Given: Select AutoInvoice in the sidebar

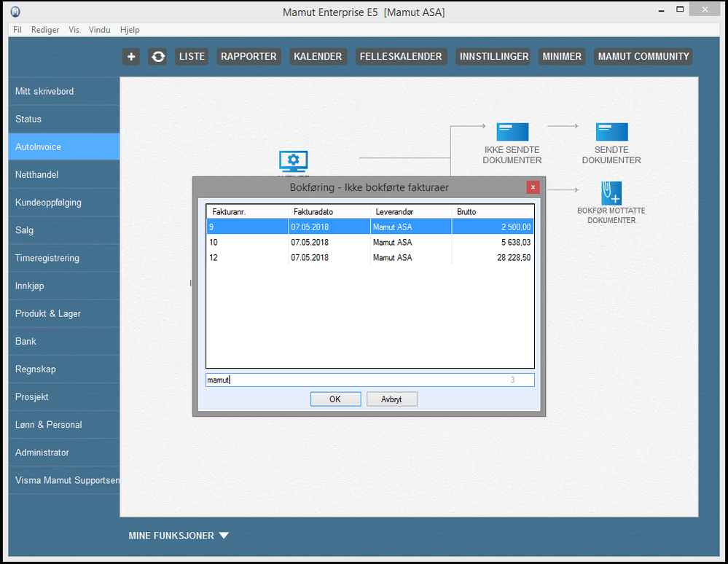Looking at the screenshot, I should tap(64, 146).
